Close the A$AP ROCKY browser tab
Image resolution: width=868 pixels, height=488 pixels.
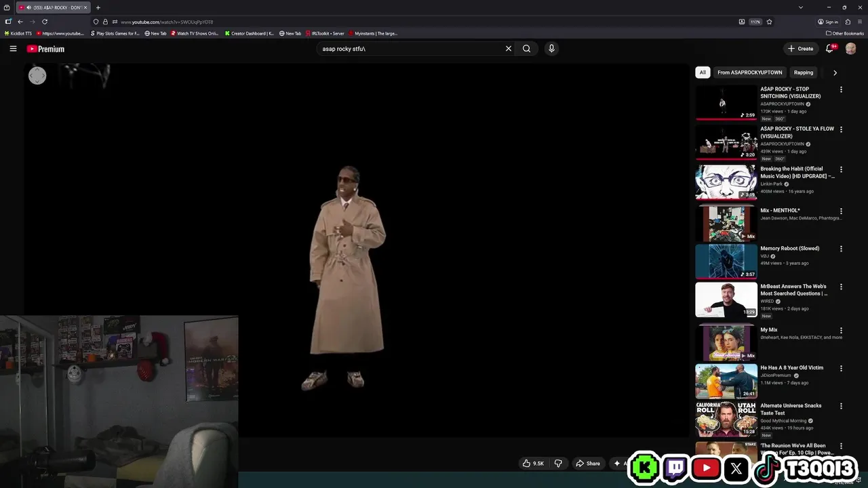(x=85, y=7)
